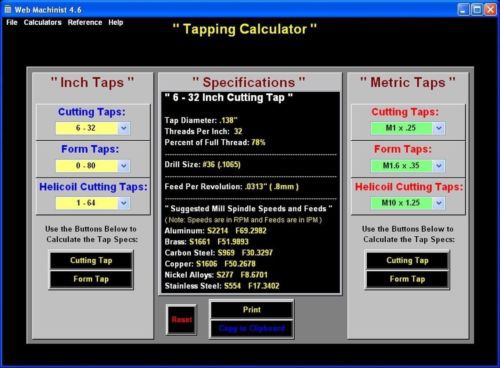
Task: Open the Help menu
Action: [x=116, y=22]
